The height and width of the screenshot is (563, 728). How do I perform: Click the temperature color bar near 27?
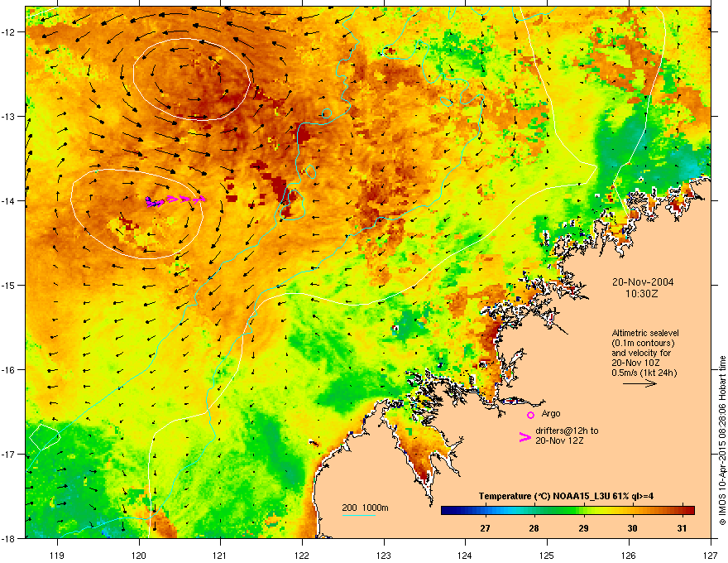point(485,511)
